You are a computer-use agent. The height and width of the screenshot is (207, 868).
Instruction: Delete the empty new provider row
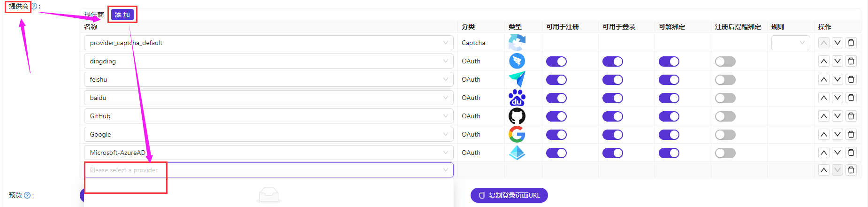tap(851, 170)
